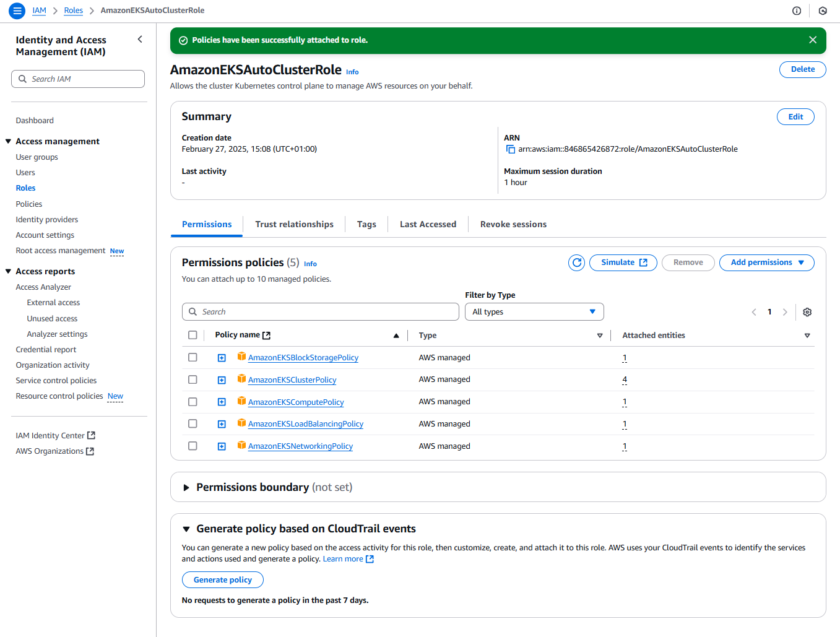Collapse Generate policy based on CloudTrail events

tap(186, 529)
